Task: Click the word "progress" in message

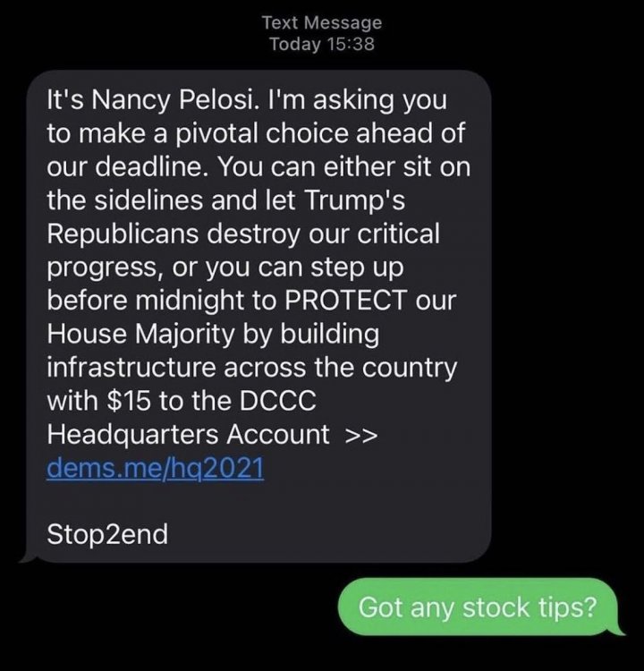Action: point(105,268)
